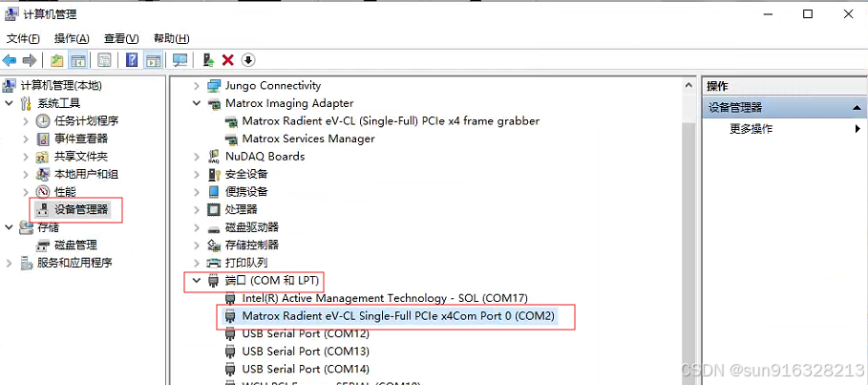This screenshot has width=868, height=385.
Task: Expand Jungo Connectivity node
Action: 196,86
